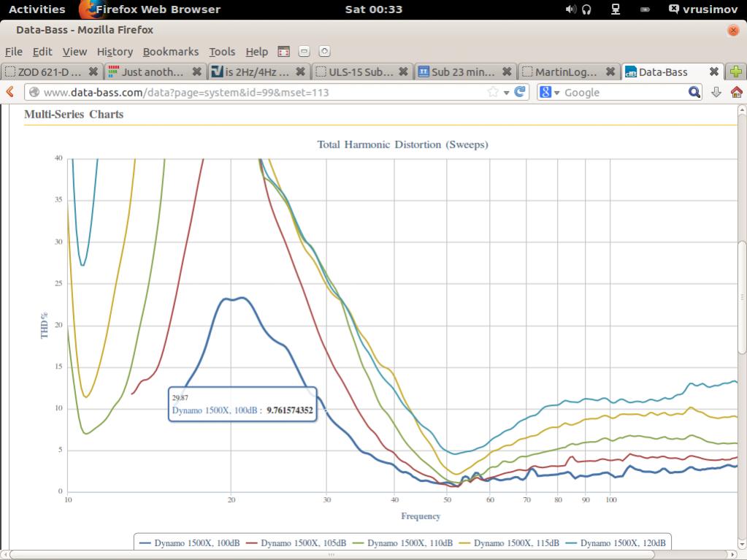Screen dimensions: 747x560
Task: Click the battery indicator in the top panel
Action: point(645,9)
